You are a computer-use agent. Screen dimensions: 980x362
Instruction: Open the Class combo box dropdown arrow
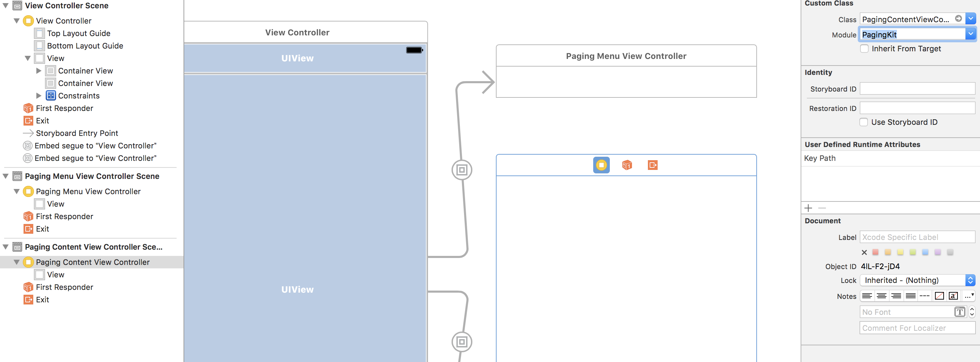(x=971, y=19)
